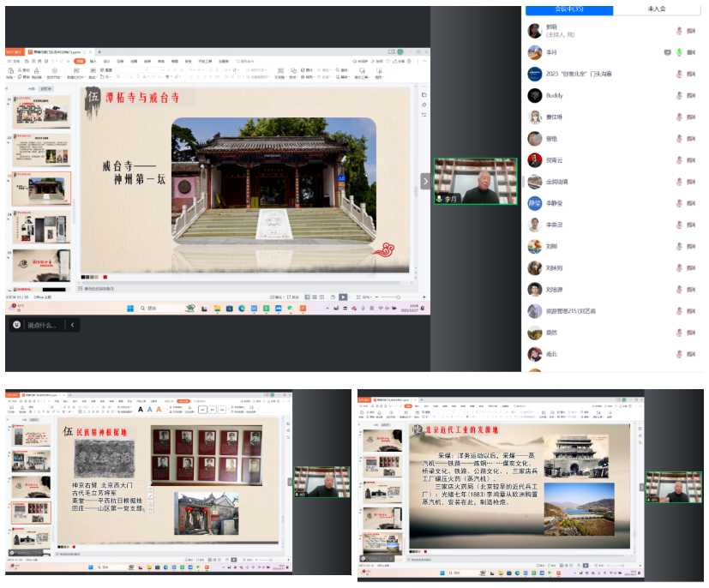Collapse the 说点什么 chat bar arrow
Viewport: 709px width, 588px height.
pos(73,325)
